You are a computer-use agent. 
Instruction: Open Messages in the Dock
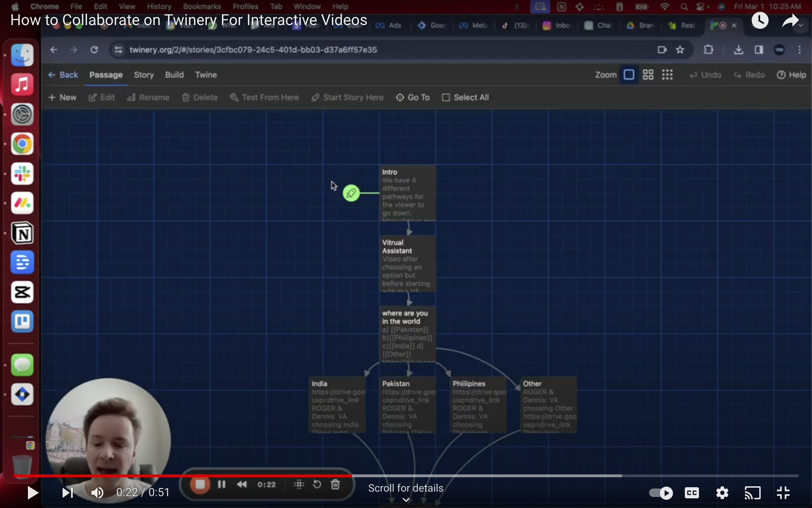(x=22, y=365)
